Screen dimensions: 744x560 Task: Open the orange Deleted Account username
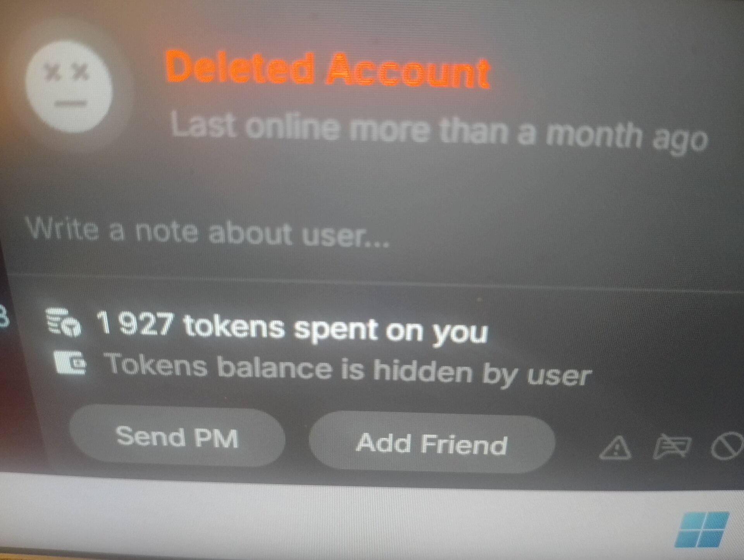click(327, 70)
